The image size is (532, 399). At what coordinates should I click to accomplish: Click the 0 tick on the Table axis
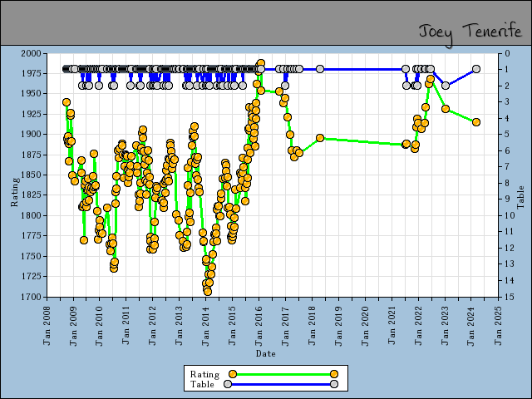coord(508,53)
